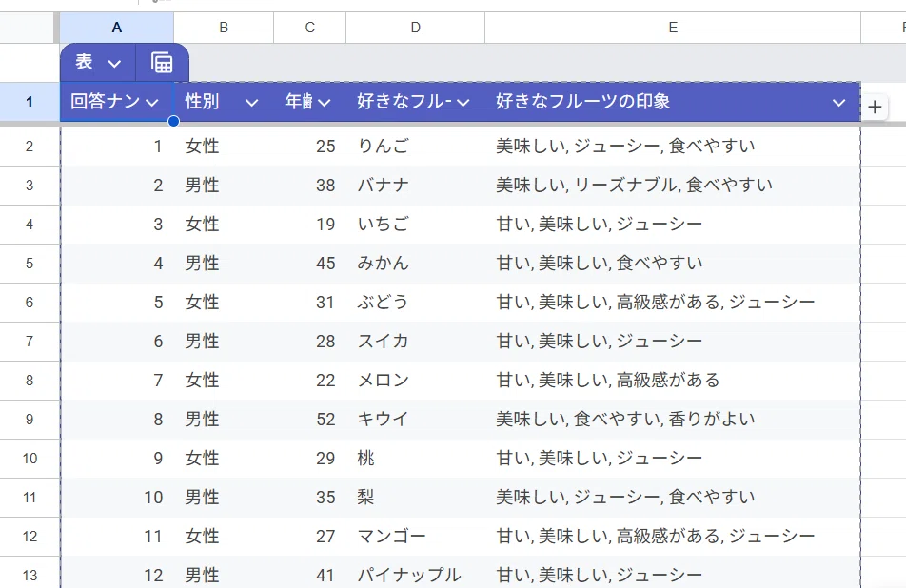The image size is (906, 588).
Task: Click the cell containing バナナ
Action: (x=416, y=186)
